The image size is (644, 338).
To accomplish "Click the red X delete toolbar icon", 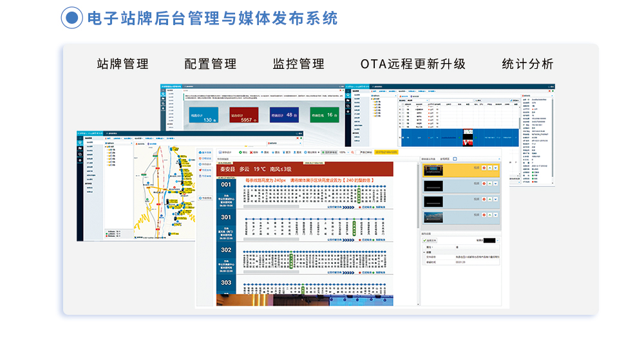I will tap(251, 153).
